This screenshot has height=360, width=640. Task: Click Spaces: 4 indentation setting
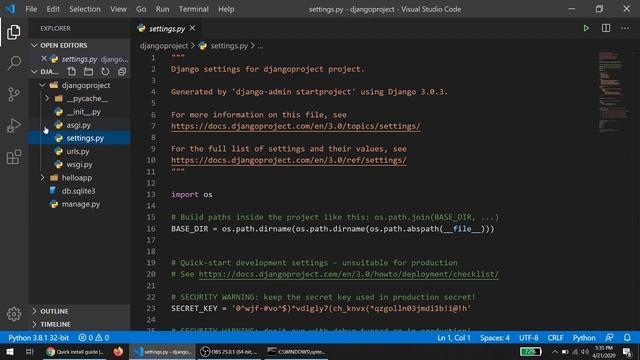(495, 338)
